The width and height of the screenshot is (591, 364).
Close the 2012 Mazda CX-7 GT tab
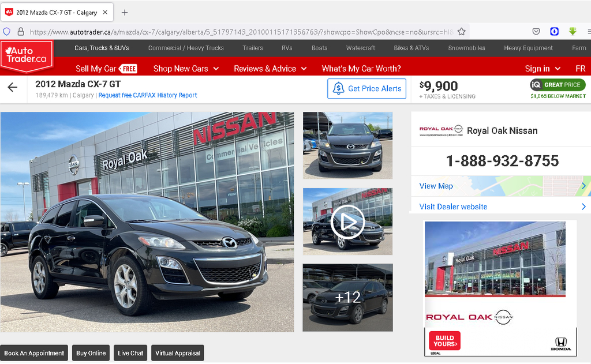pyautogui.click(x=105, y=13)
